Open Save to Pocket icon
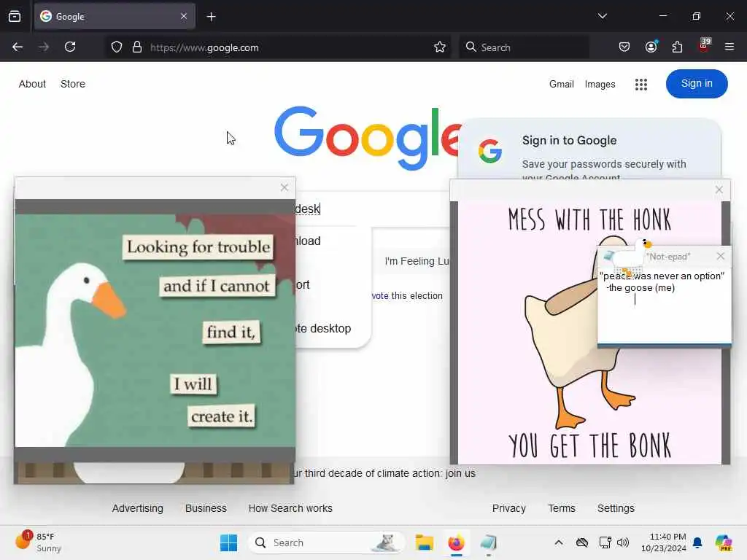This screenshot has width=747, height=560. coord(624,47)
